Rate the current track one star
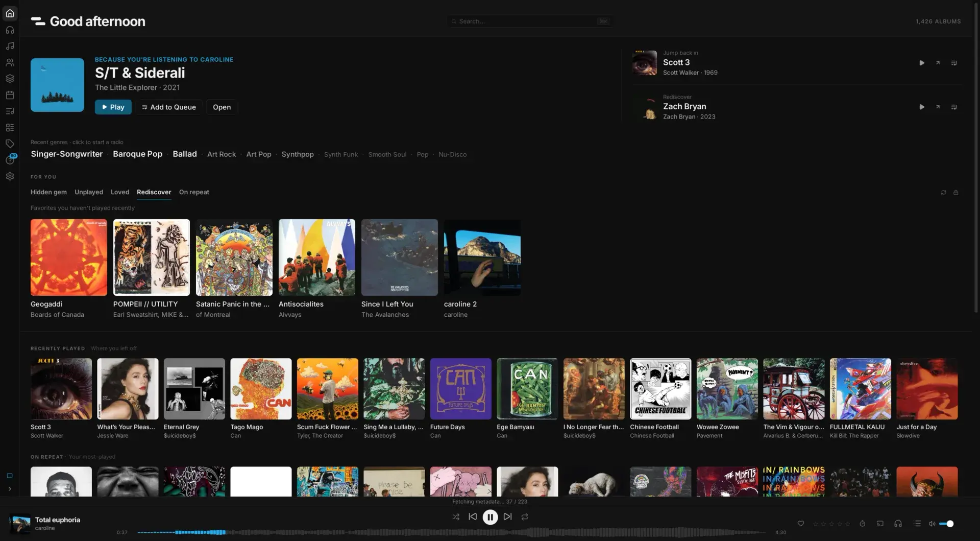This screenshot has height=541, width=980. 815,524
